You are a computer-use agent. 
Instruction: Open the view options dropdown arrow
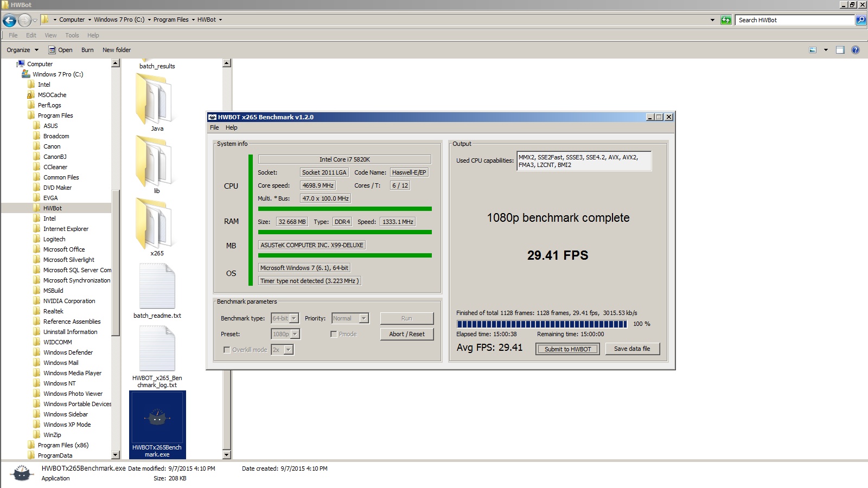click(x=826, y=50)
